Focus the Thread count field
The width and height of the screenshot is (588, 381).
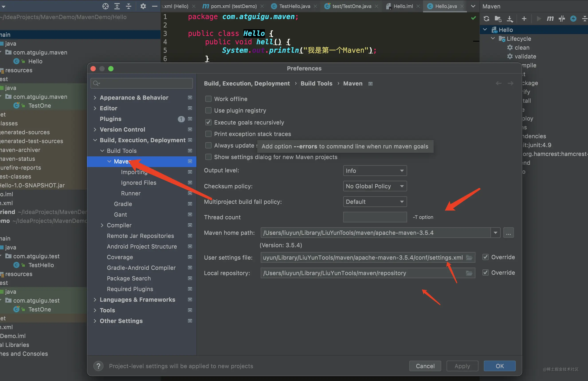pos(375,217)
